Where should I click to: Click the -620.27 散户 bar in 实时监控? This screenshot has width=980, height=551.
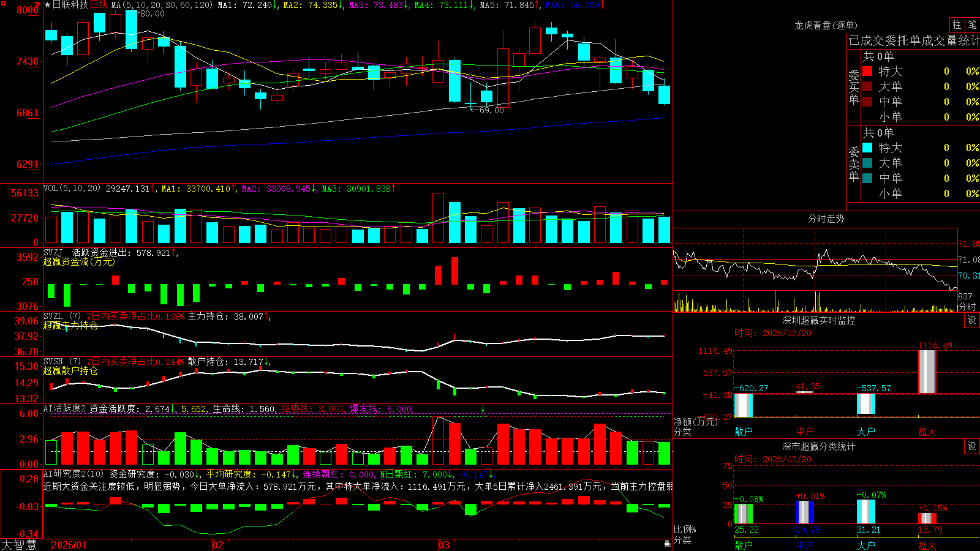[744, 405]
